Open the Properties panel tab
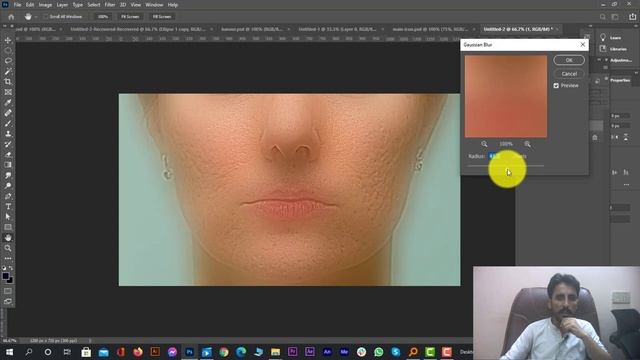This screenshot has height=360, width=640. pos(620,80)
